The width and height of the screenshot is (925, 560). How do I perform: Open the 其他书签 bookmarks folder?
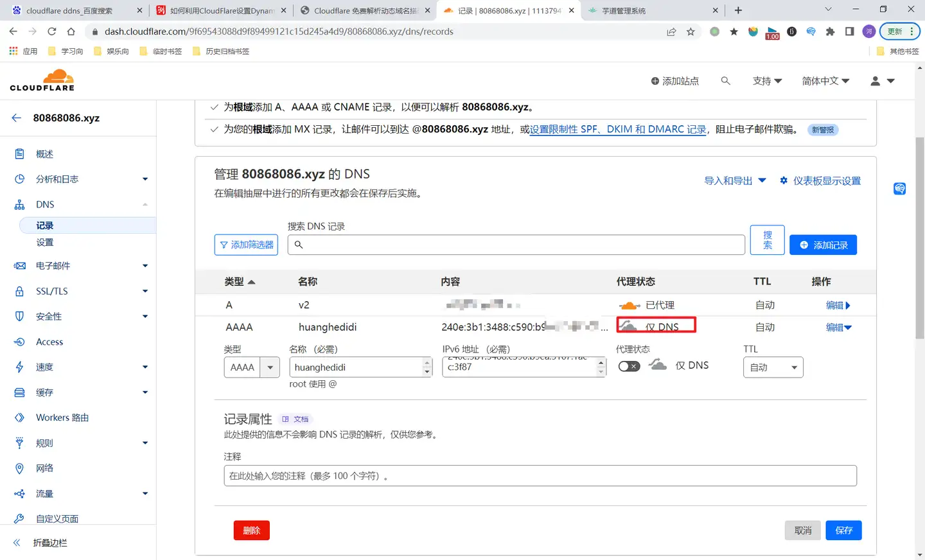point(897,51)
